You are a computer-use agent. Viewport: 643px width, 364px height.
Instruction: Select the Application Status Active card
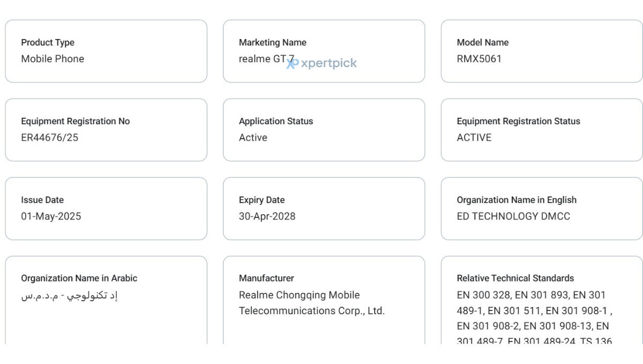point(324,130)
